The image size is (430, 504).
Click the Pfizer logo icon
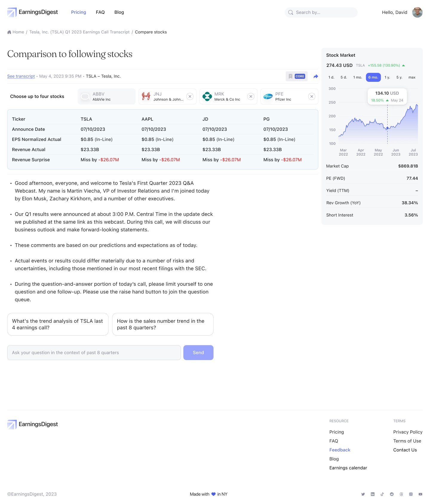coord(268,96)
